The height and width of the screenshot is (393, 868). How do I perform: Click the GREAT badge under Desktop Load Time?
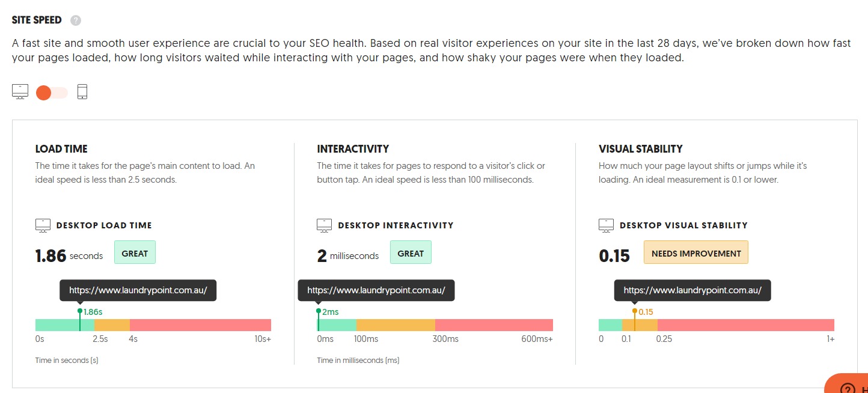point(135,253)
